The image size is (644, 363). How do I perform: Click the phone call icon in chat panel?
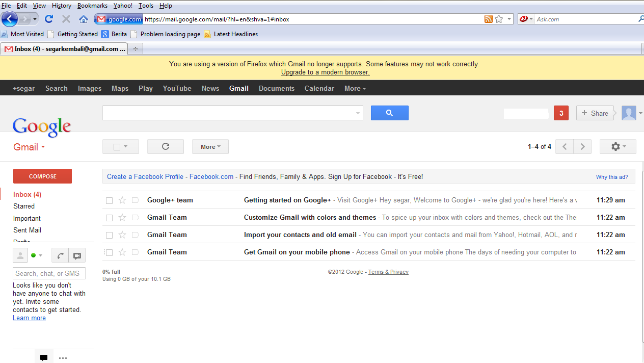click(x=60, y=255)
